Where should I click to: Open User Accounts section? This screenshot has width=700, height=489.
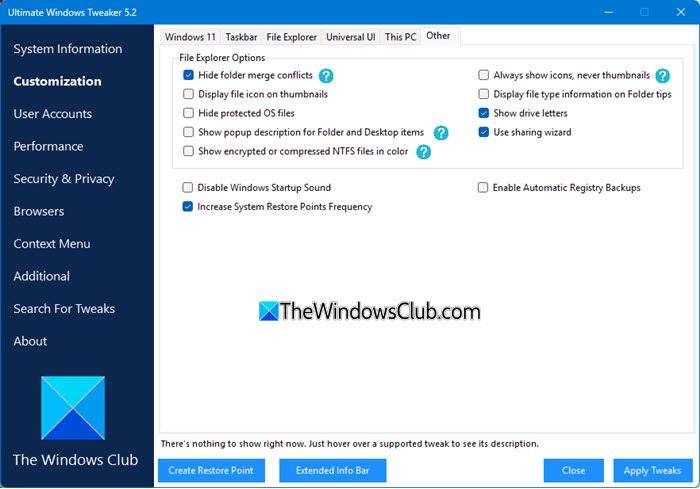pos(53,114)
